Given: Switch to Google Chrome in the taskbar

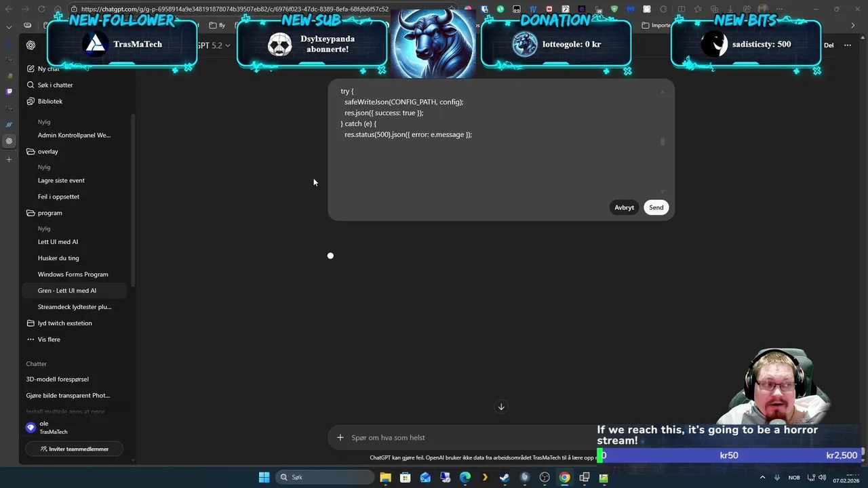Looking at the screenshot, I should [564, 477].
